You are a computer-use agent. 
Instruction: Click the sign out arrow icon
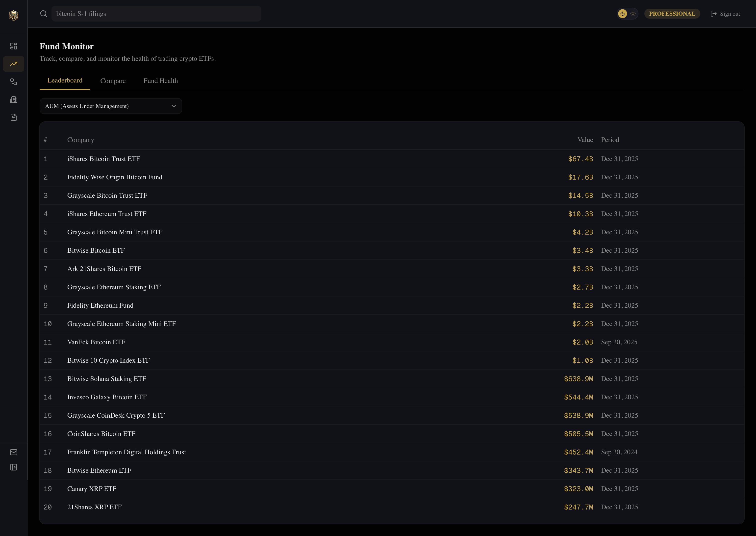pyautogui.click(x=713, y=14)
